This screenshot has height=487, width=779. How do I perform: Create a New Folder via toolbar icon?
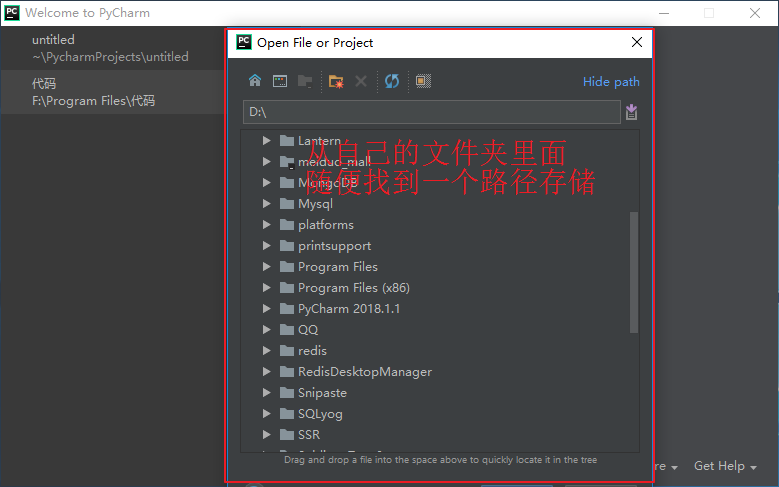[x=336, y=81]
